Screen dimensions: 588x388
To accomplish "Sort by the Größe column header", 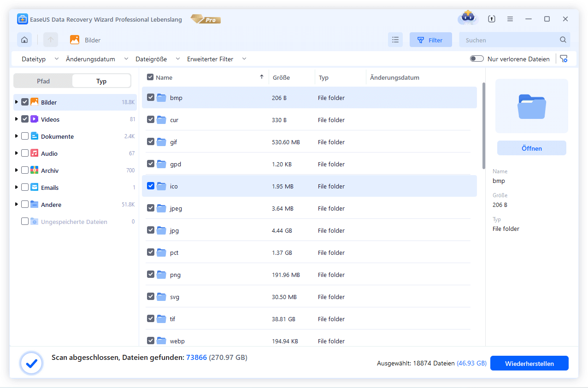I will click(x=281, y=77).
